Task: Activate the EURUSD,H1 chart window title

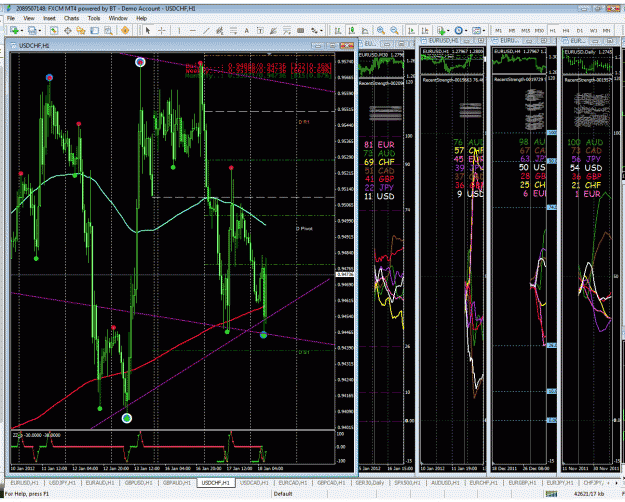Action: [446, 41]
